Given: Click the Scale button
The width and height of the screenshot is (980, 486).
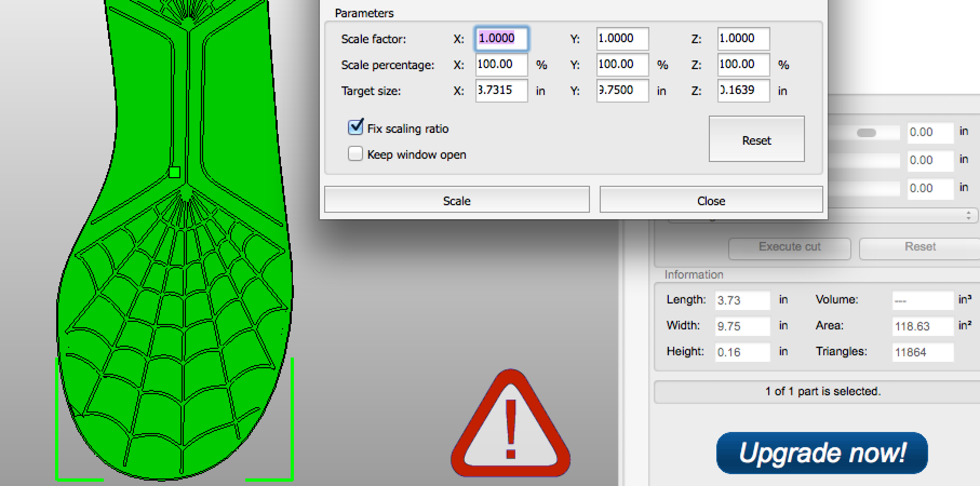Looking at the screenshot, I should pyautogui.click(x=457, y=200).
